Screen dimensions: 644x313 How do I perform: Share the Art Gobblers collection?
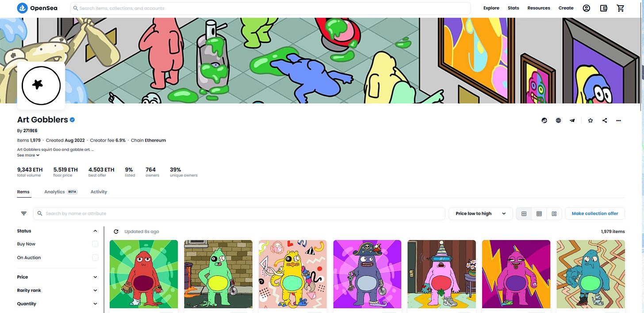[x=605, y=120]
